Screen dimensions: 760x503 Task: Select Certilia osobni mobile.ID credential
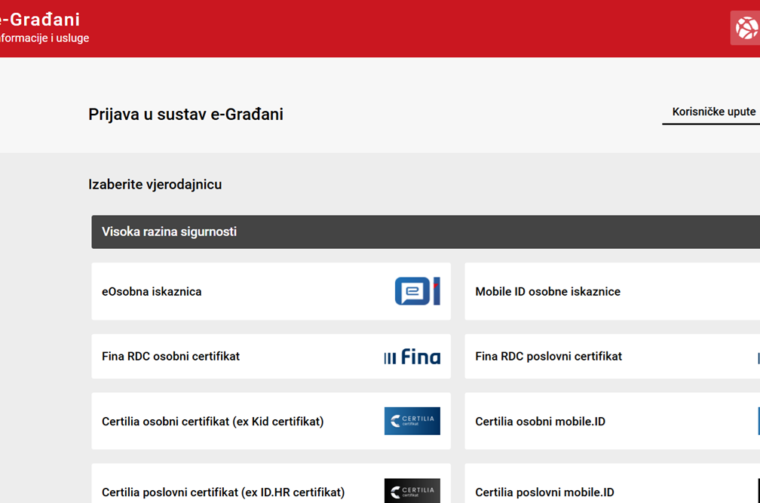click(x=540, y=422)
